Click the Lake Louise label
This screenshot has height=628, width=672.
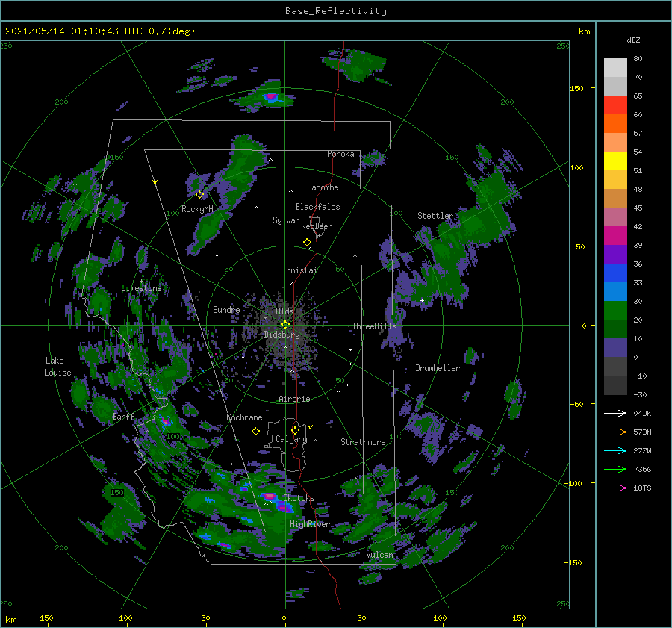57,367
